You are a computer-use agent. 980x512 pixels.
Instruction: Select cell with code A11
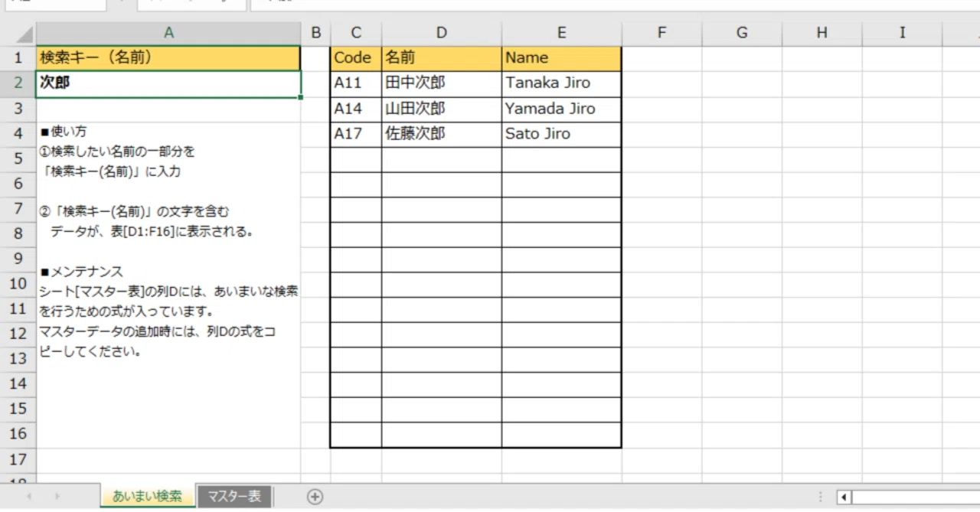tap(356, 83)
